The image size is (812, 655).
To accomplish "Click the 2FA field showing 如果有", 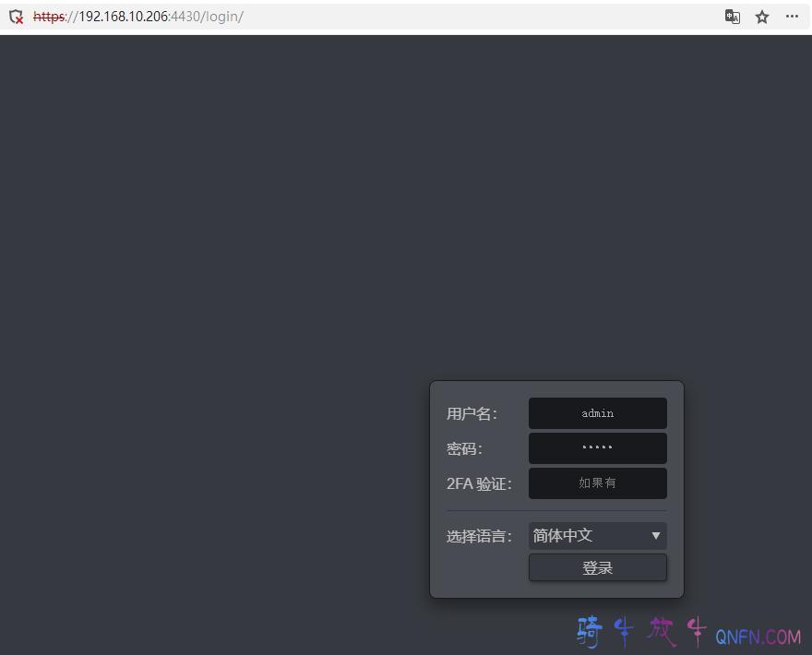I will pos(597,483).
